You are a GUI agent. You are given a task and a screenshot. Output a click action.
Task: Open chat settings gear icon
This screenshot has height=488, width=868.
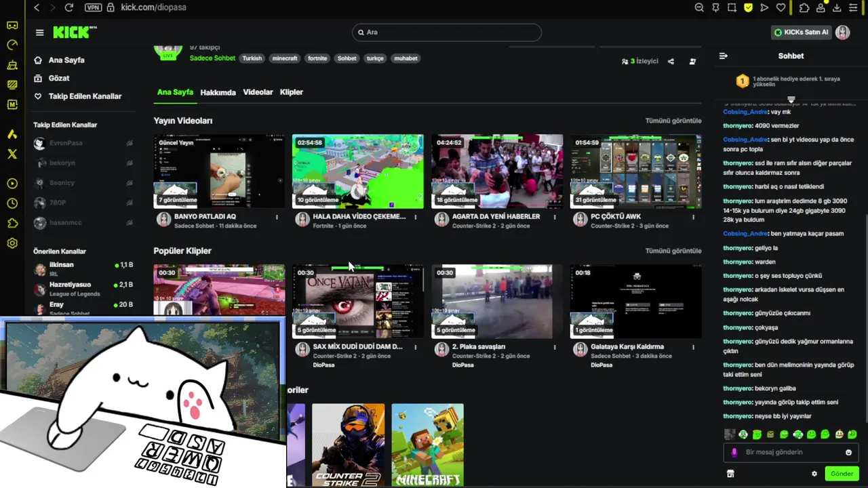[x=814, y=474]
